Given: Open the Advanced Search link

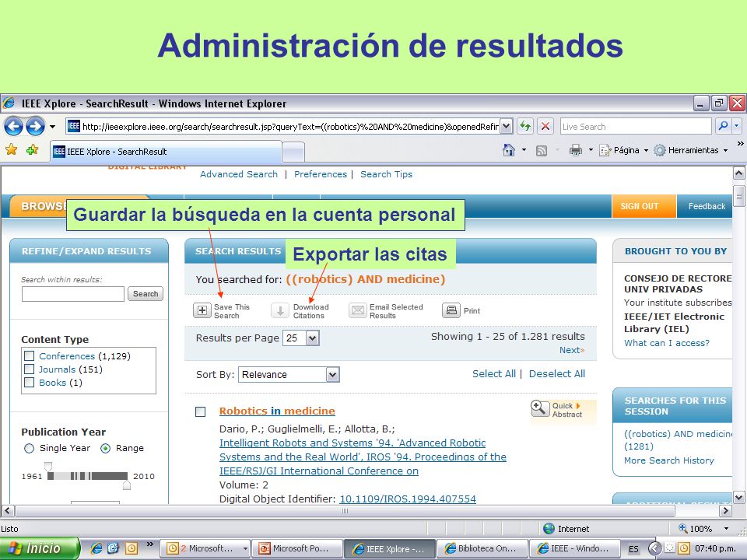Looking at the screenshot, I should 239,174.
